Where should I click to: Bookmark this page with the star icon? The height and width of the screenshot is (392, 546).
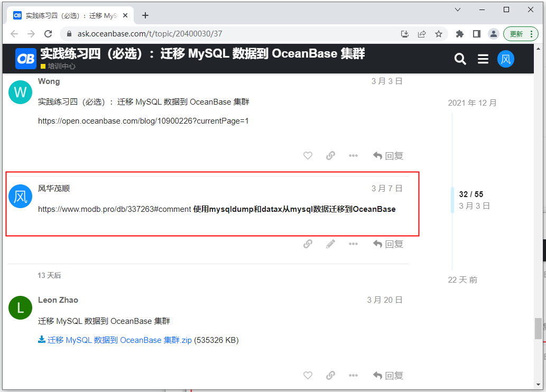point(438,34)
